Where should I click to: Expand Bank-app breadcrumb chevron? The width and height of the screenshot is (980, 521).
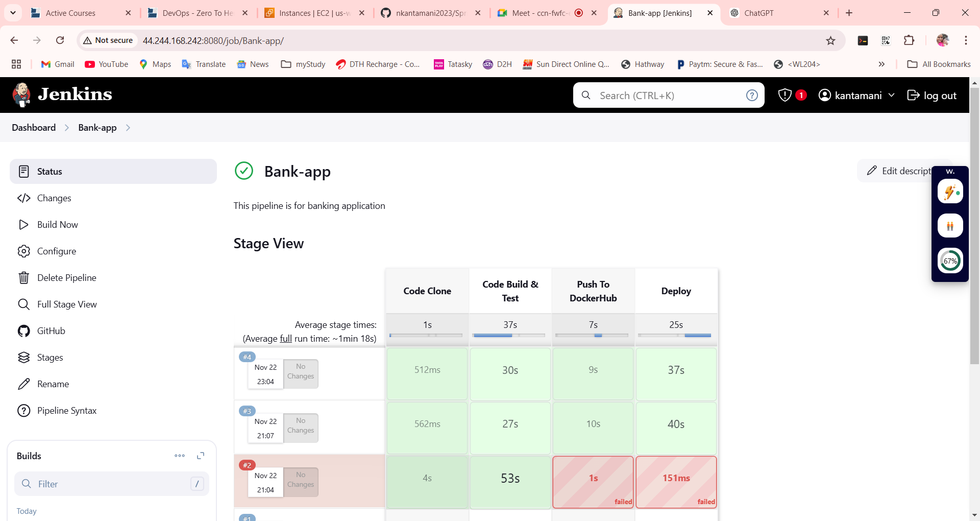coord(128,128)
